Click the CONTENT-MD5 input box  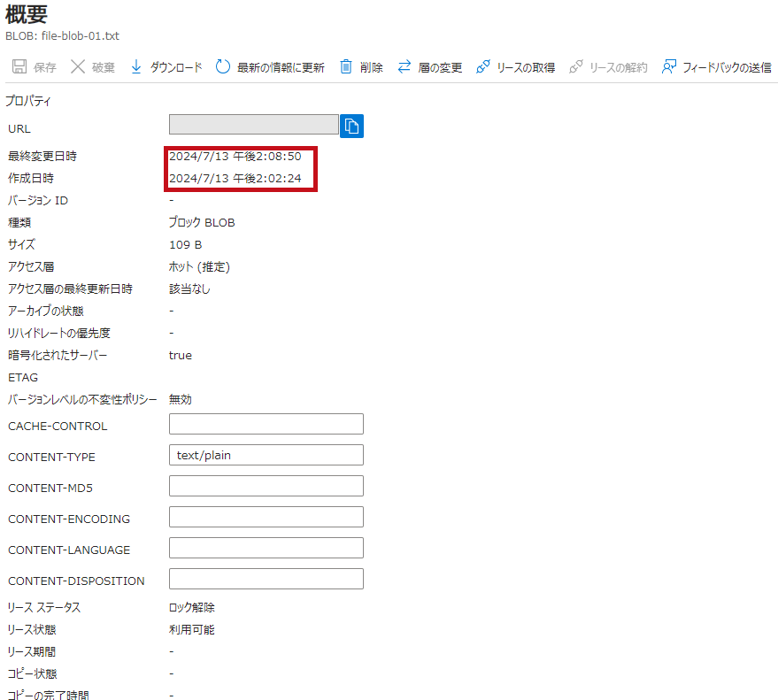pyautogui.click(x=266, y=486)
